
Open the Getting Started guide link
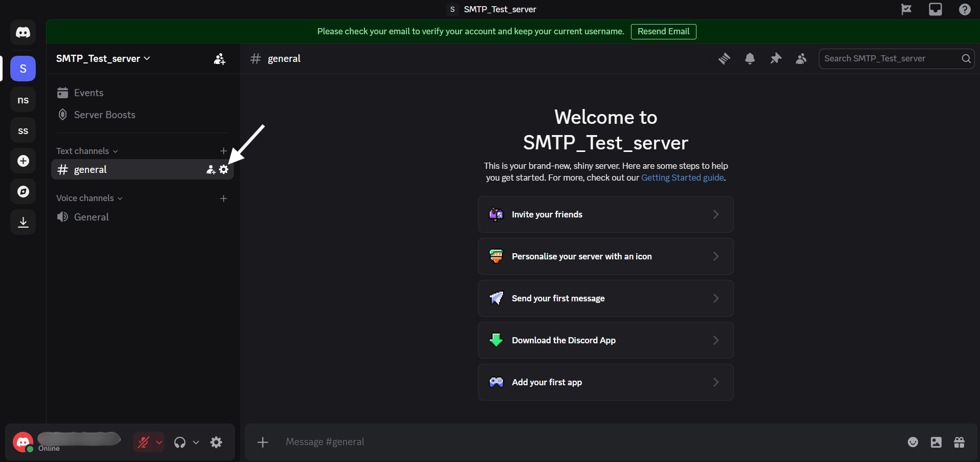click(682, 178)
